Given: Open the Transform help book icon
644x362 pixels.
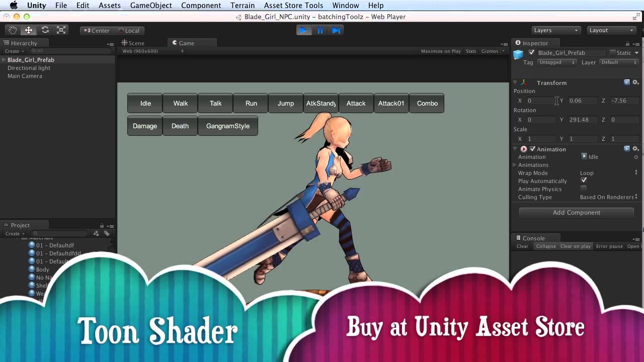Looking at the screenshot, I should click(627, 82).
